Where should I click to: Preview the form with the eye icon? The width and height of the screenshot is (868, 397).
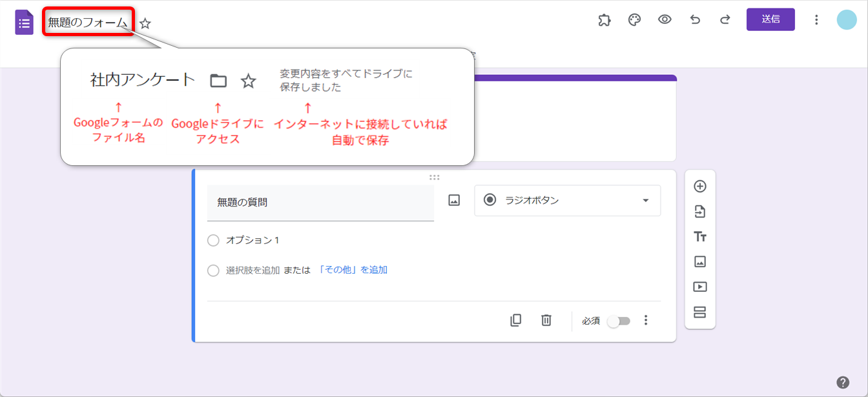[x=665, y=20]
